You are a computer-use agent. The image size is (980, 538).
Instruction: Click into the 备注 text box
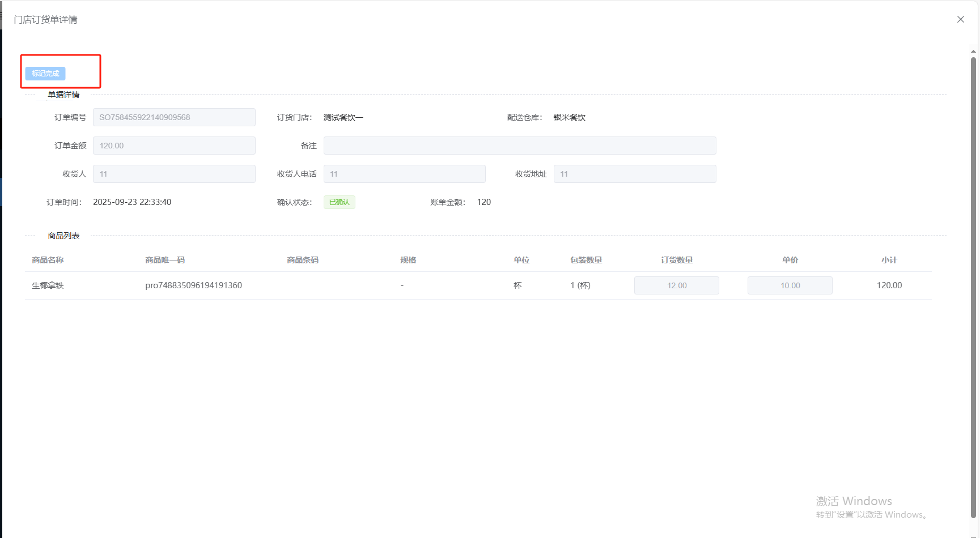tap(519, 146)
